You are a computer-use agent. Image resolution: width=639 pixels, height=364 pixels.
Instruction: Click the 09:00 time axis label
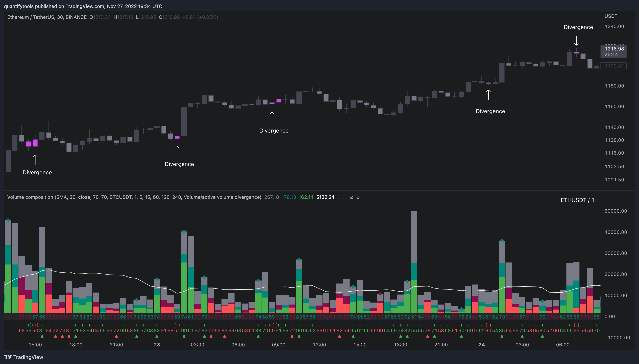click(278, 345)
